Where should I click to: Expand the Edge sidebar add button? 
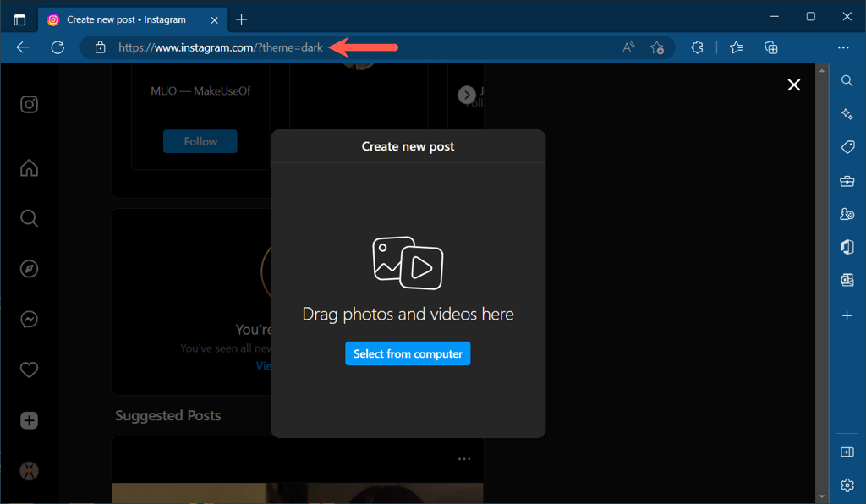click(x=847, y=315)
